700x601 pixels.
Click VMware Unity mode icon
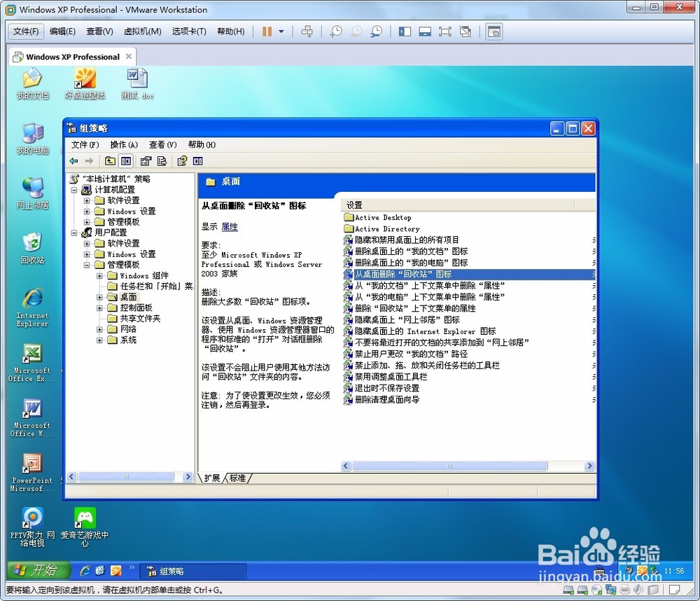coord(465,32)
